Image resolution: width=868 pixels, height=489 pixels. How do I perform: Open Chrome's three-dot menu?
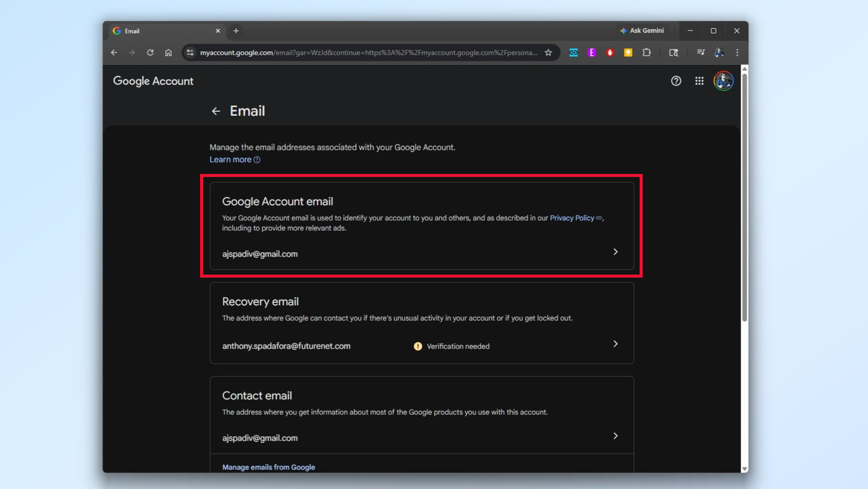point(737,52)
